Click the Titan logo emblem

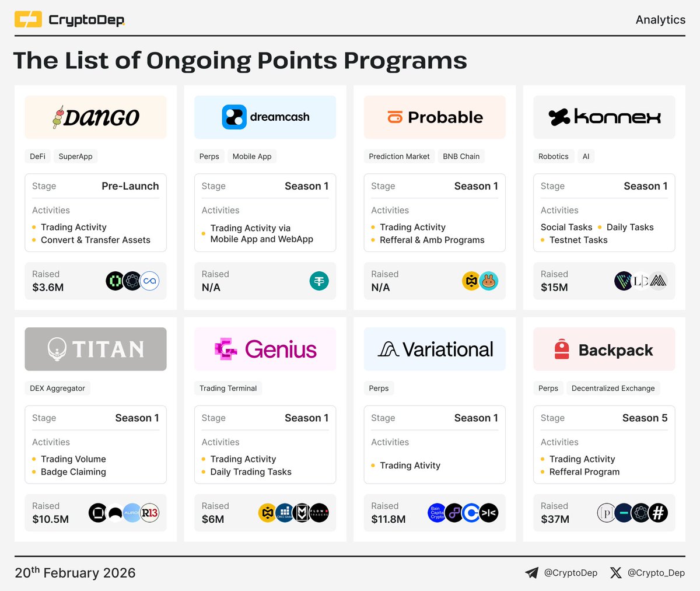tap(57, 349)
